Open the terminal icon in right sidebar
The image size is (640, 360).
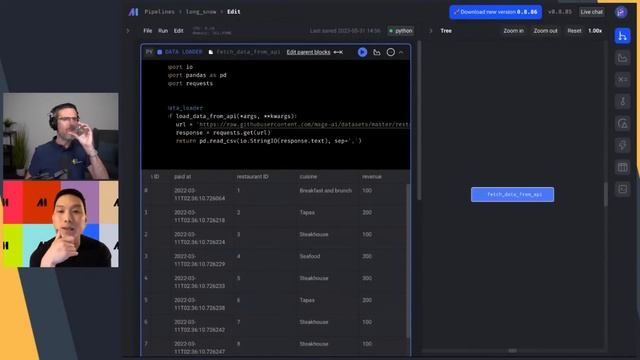[622, 189]
